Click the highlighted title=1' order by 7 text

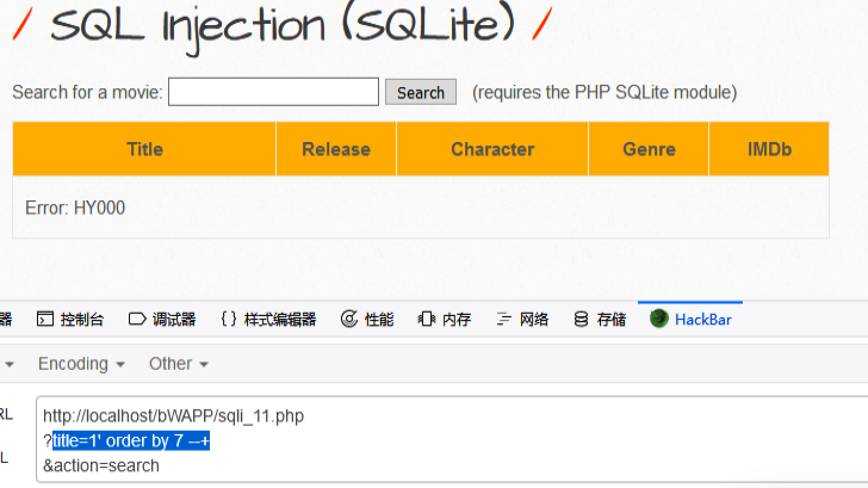pos(131,441)
